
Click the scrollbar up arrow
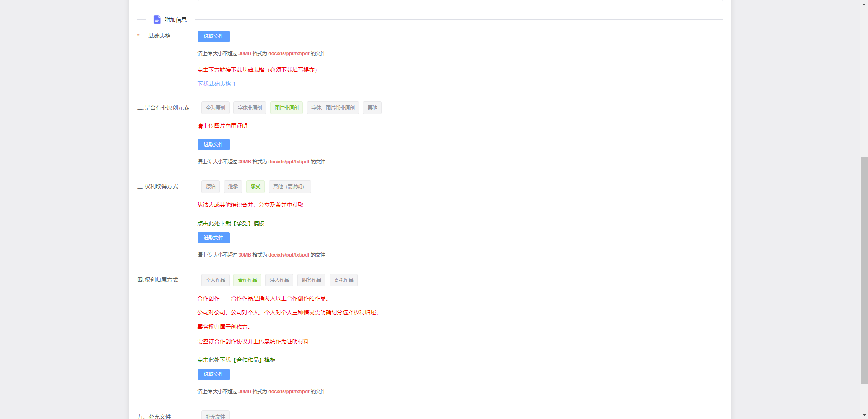pyautogui.click(x=864, y=4)
